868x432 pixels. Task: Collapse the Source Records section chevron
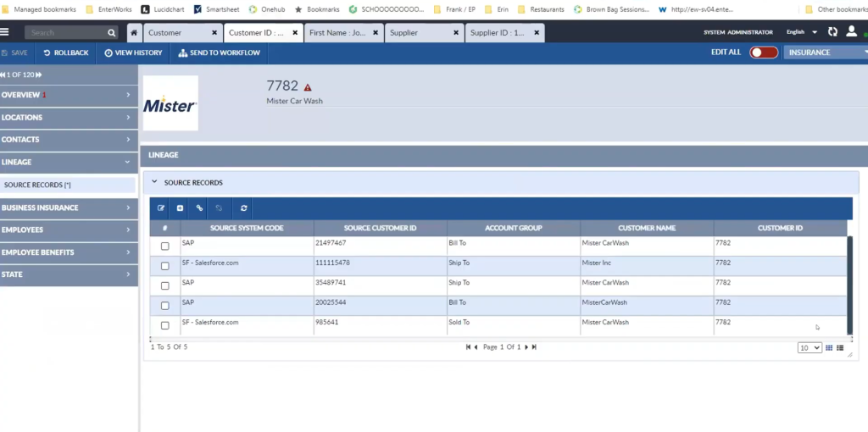(x=154, y=182)
